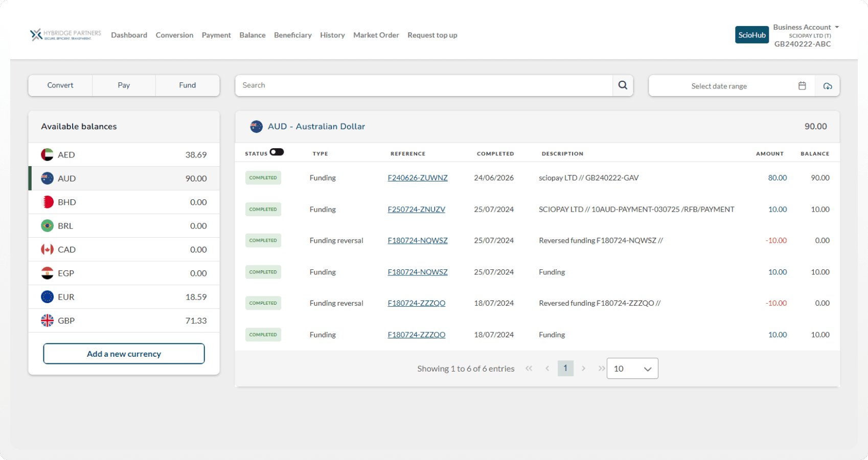Sort by the Amount column header

(x=769, y=153)
